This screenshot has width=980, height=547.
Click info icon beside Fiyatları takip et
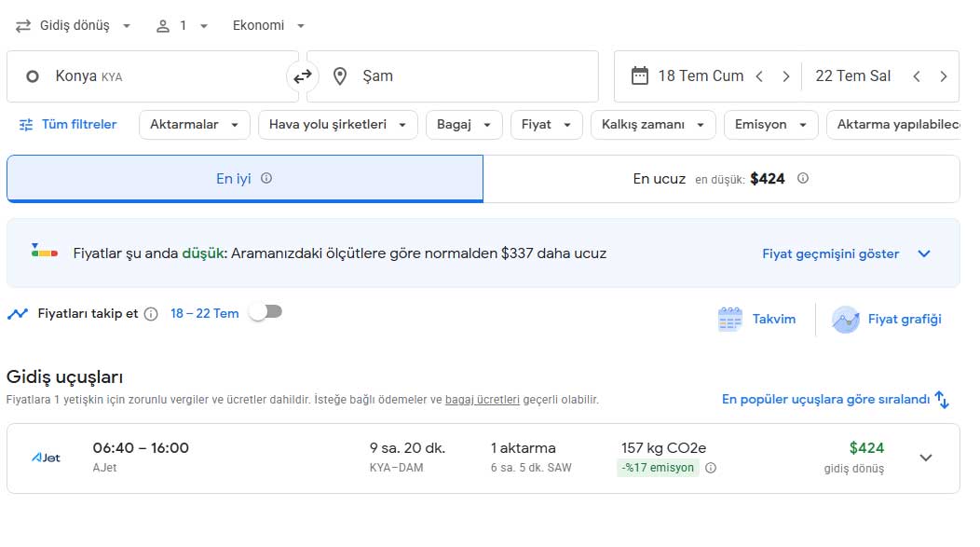151,314
